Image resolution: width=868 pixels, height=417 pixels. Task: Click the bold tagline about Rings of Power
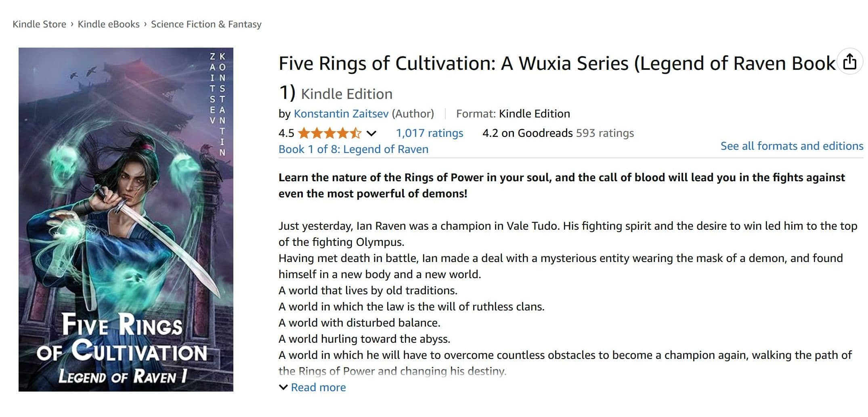pyautogui.click(x=562, y=186)
